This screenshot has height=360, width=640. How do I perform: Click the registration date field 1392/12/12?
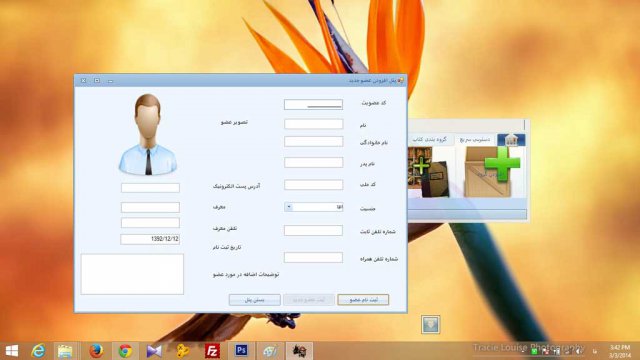click(150, 239)
